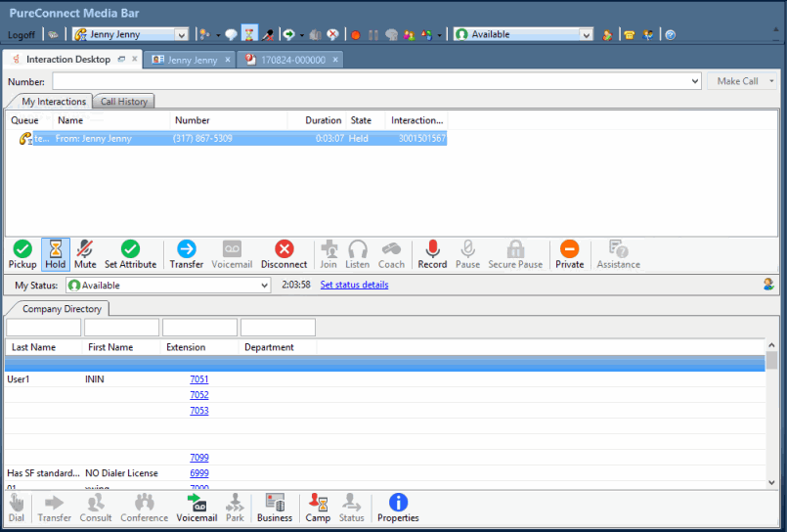This screenshot has height=532, width=787.
Task: Send to Voicemail from the directory toolbar
Action: 197,508
